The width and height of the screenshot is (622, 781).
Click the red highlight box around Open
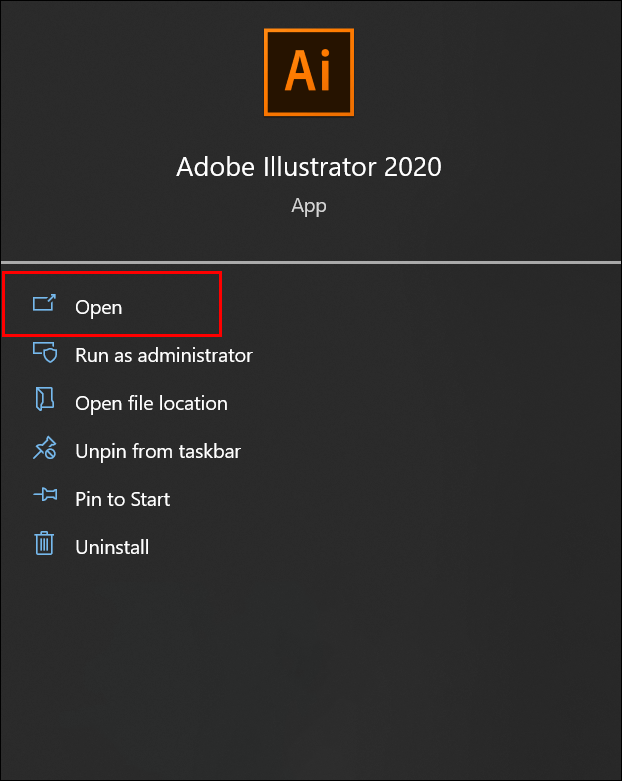[219, 303]
